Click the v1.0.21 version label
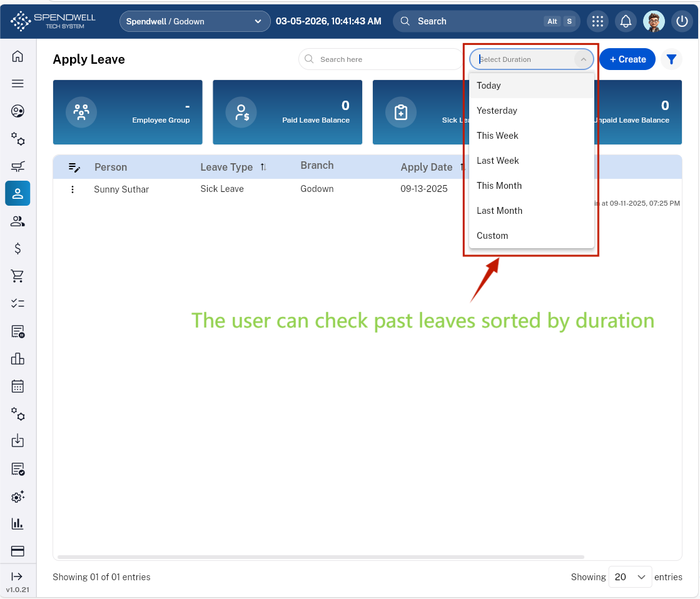Image resolution: width=700 pixels, height=599 pixels. [18, 590]
